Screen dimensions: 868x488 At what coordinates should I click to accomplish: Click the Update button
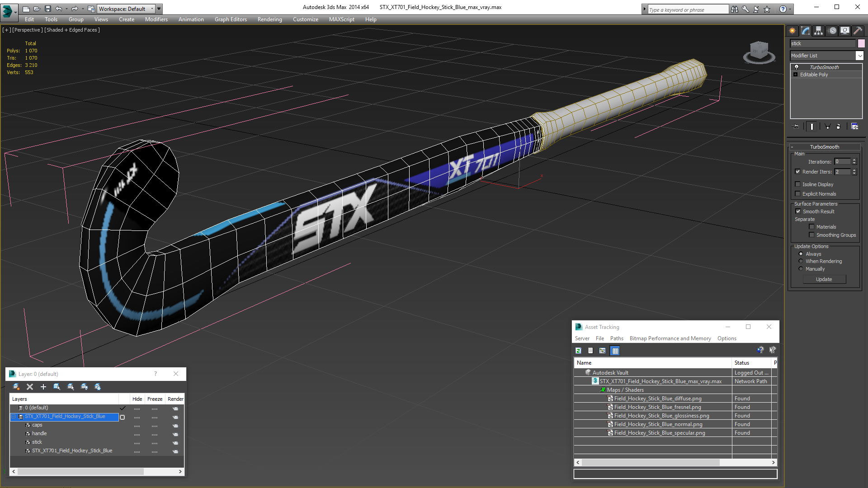[x=824, y=279]
